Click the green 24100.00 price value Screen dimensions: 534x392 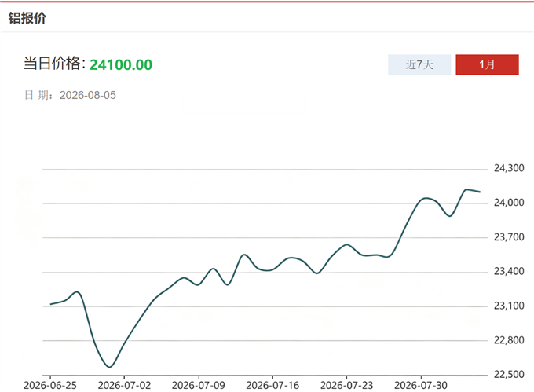pos(121,64)
